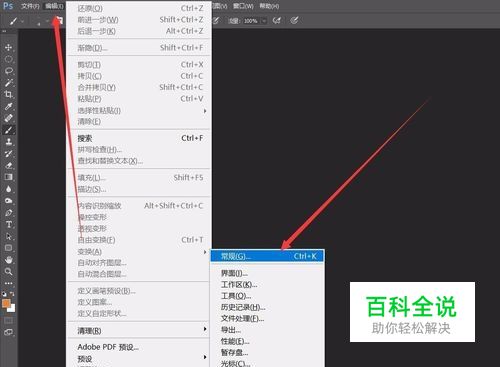
Task: Select the Clone Stamp tool
Action: [x=9, y=142]
